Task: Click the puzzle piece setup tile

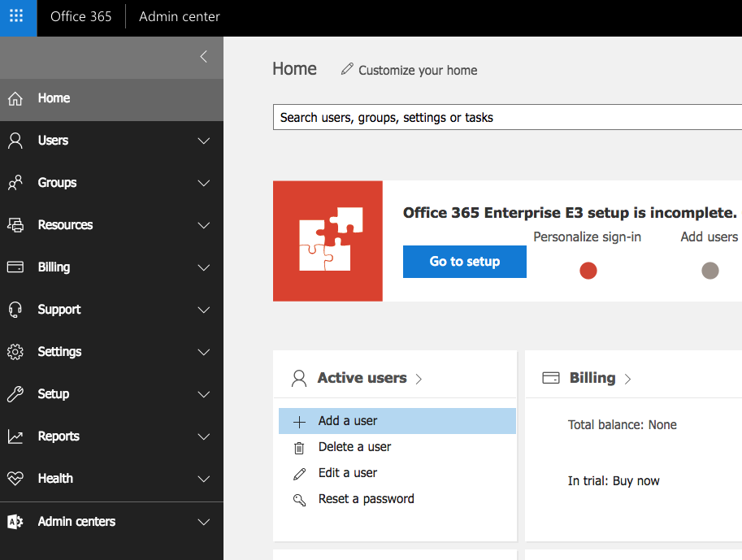Action: (328, 241)
